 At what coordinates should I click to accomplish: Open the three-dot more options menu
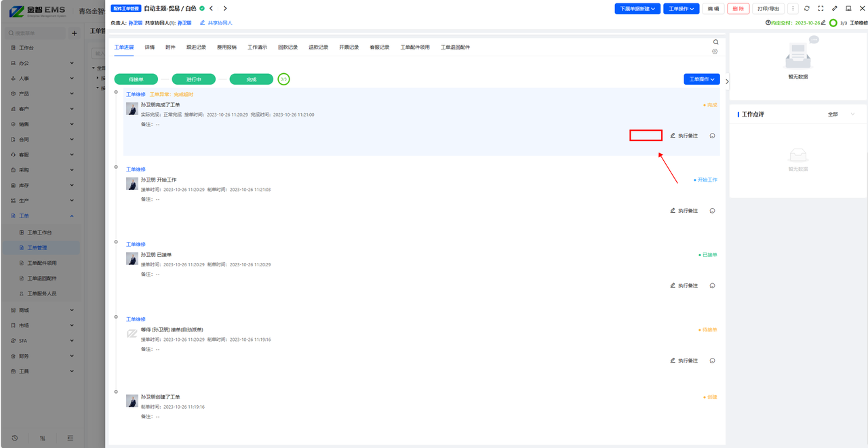pos(793,9)
